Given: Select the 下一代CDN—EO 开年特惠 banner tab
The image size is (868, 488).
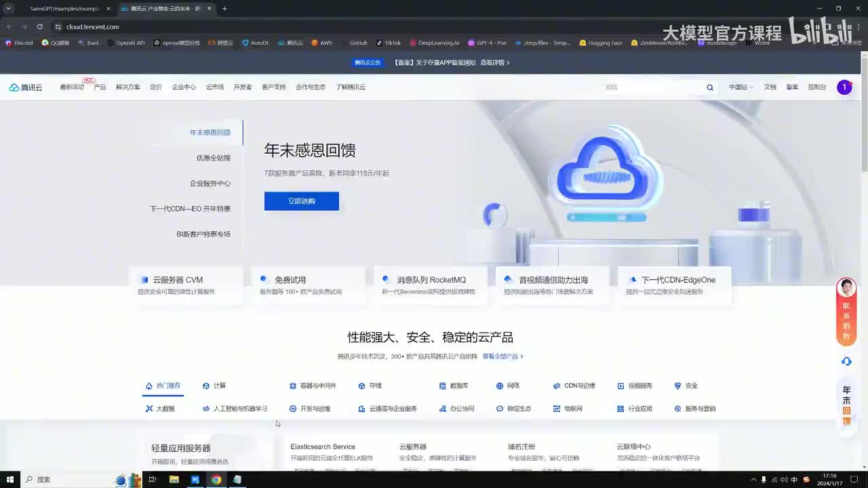Looking at the screenshot, I should [191, 209].
